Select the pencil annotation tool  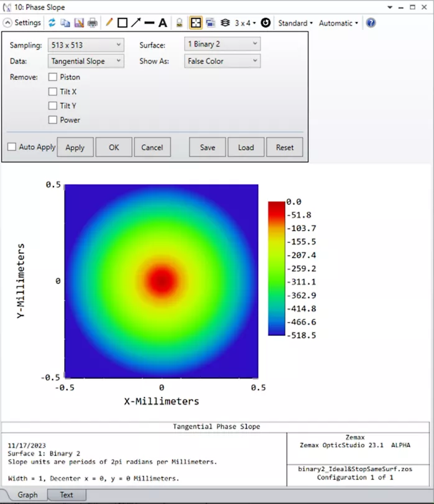(109, 23)
